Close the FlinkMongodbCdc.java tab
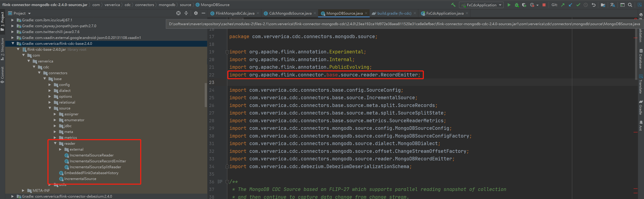 [x=258, y=13]
